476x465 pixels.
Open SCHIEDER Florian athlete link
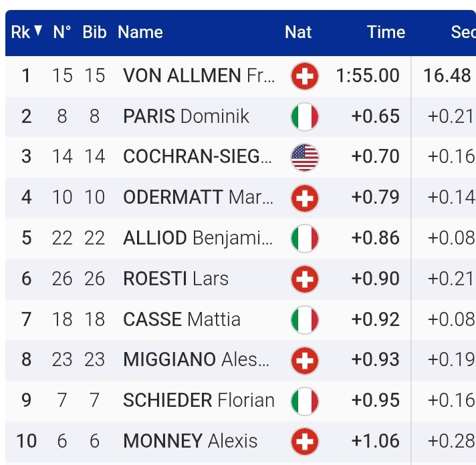[199, 401]
